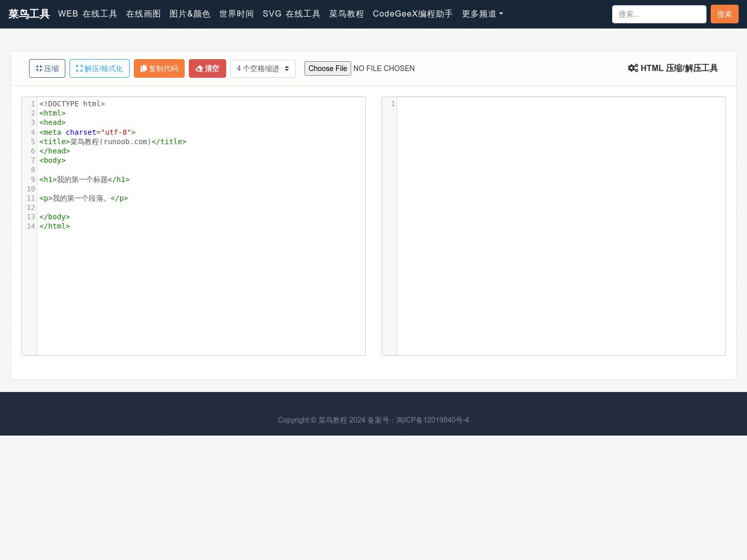The width and height of the screenshot is (747, 560).
Task: Visit 菜鸟教程 from the navbar
Action: point(347,14)
